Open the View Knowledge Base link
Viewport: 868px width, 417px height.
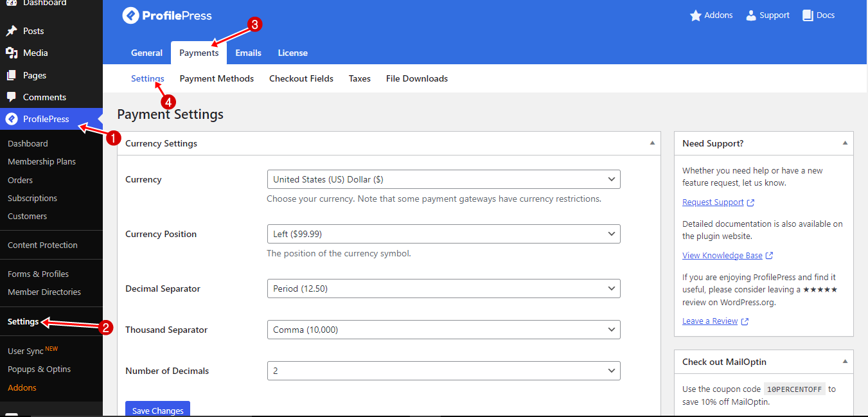tap(722, 256)
